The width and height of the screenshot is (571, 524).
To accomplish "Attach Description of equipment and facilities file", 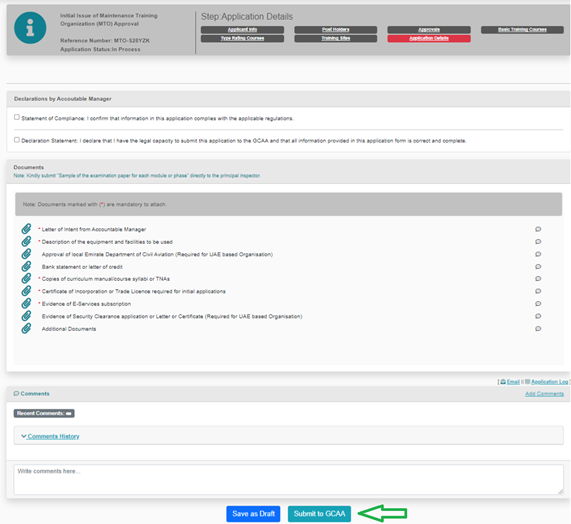I will pos(26,241).
